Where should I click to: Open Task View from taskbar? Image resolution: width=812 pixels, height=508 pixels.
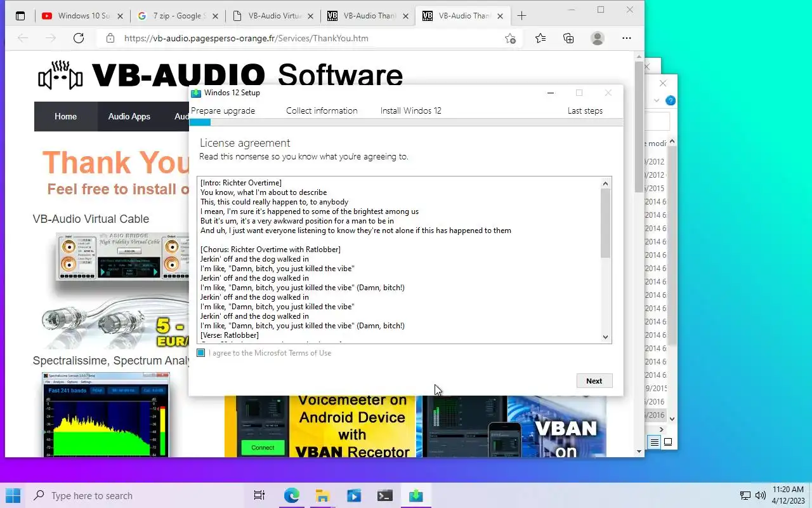click(x=259, y=495)
